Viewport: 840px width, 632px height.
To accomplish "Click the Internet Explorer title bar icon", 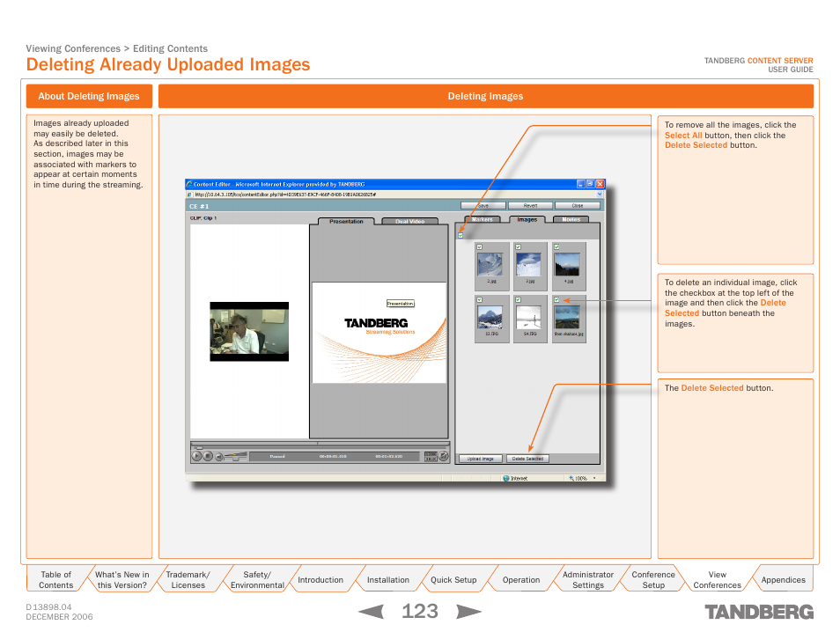I will [x=189, y=184].
